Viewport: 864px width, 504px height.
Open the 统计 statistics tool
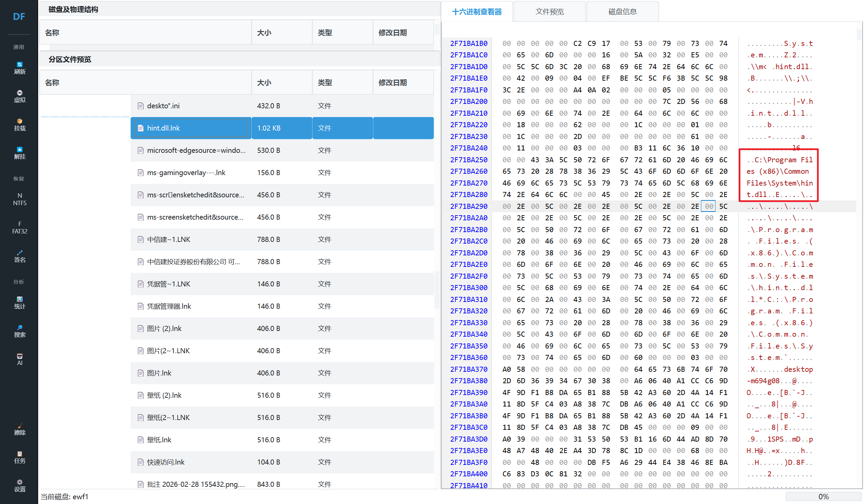click(x=20, y=303)
